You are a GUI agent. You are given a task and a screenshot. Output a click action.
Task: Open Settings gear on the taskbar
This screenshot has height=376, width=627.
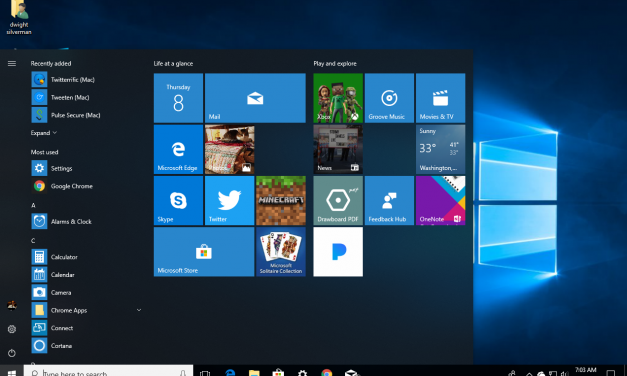point(302,372)
